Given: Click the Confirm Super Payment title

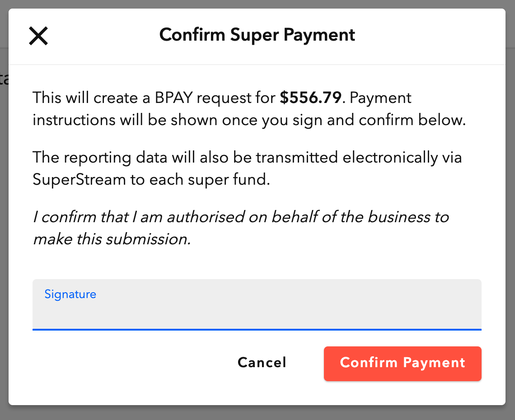Looking at the screenshot, I should pos(257,35).
